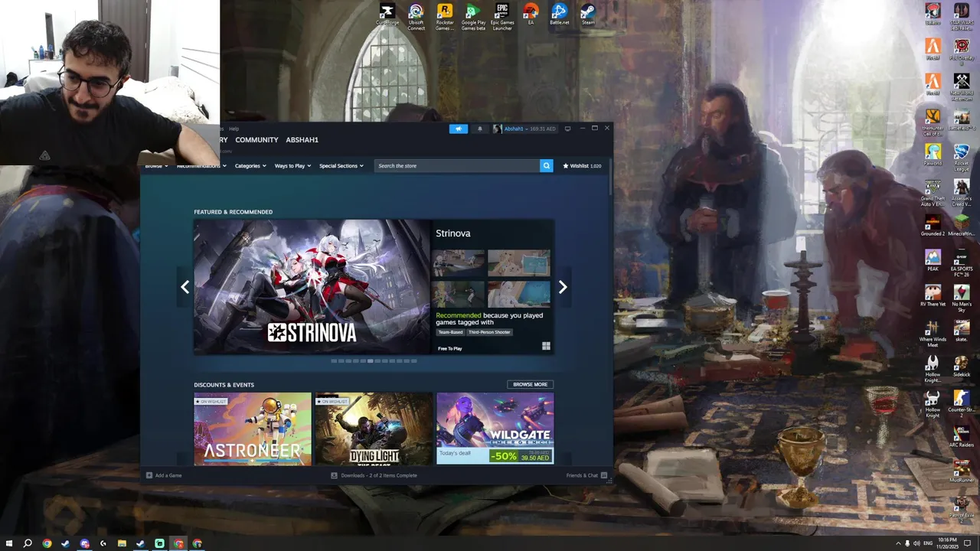The image size is (980, 551).
Task: Open the Categories dropdown in Steam store
Action: point(250,166)
